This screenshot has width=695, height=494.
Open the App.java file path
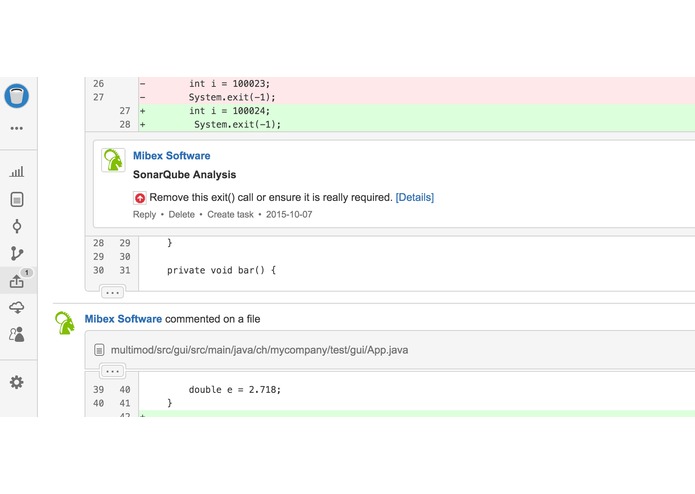click(x=259, y=350)
